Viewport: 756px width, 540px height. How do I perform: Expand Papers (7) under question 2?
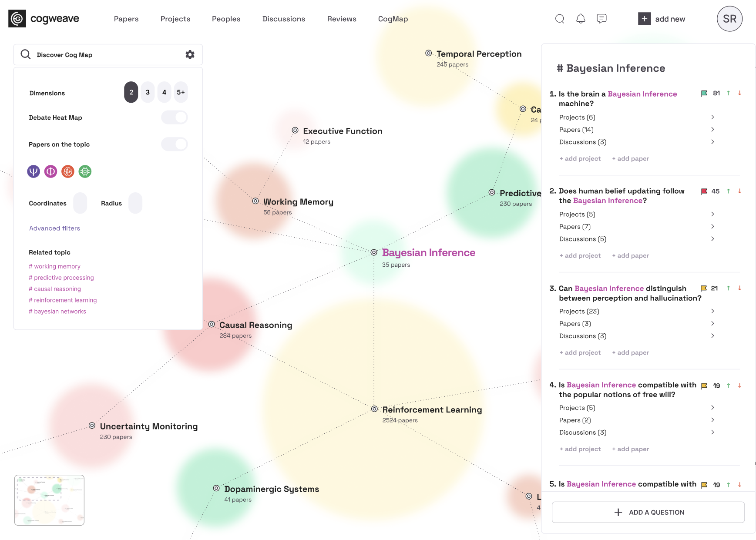(712, 227)
